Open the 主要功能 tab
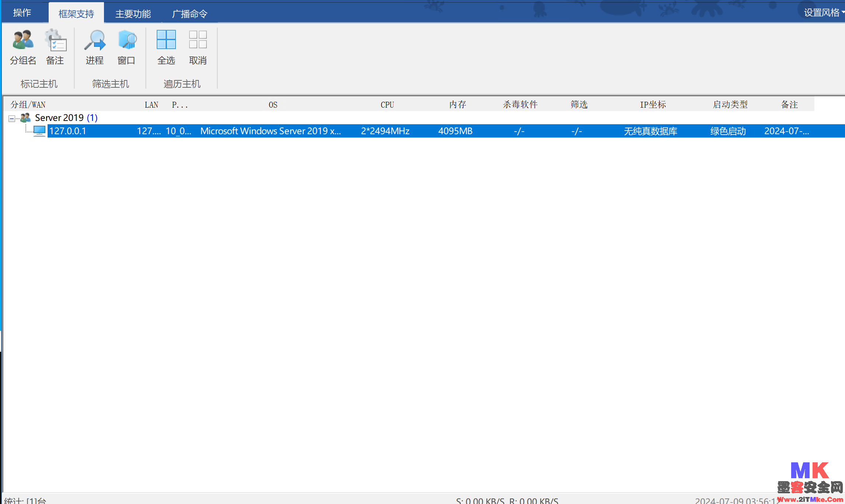 point(133,14)
